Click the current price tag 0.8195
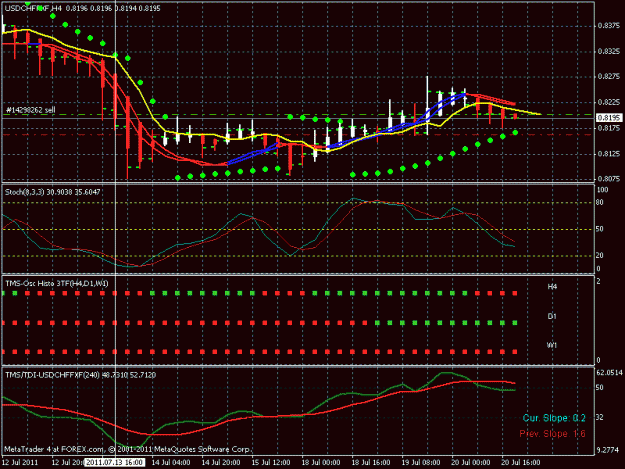The height and width of the screenshot is (469, 625). (x=609, y=118)
